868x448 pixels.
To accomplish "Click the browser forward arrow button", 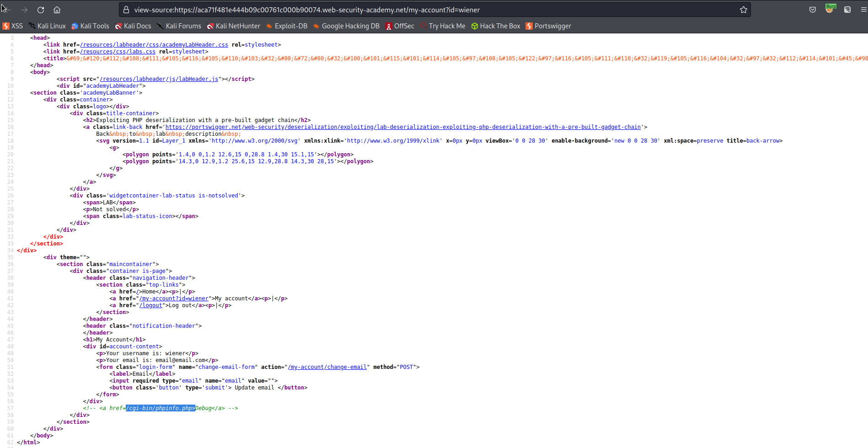I will click(24, 10).
